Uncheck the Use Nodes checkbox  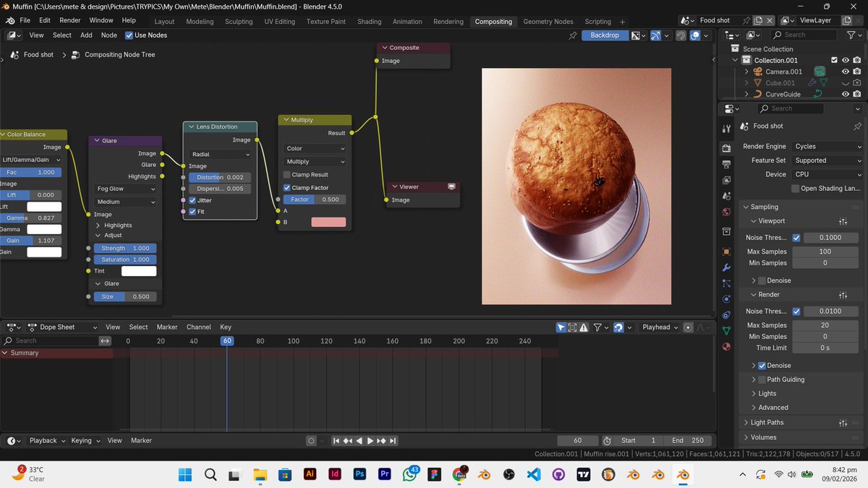[x=129, y=35]
